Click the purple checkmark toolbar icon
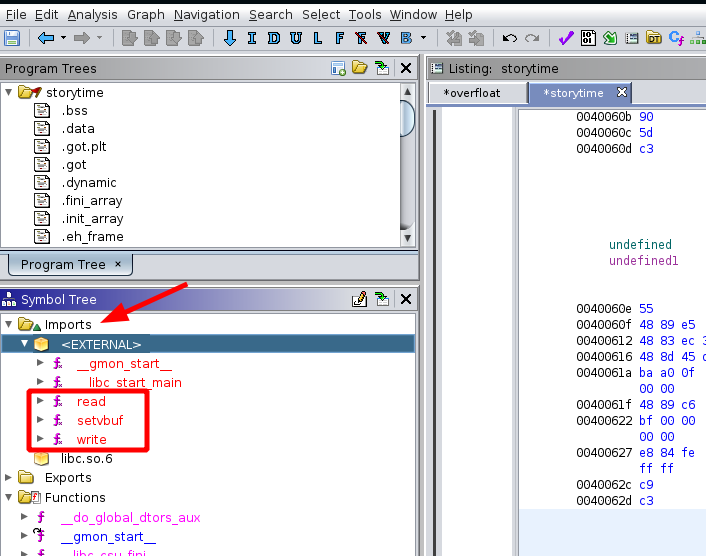706x556 pixels. [x=565, y=38]
